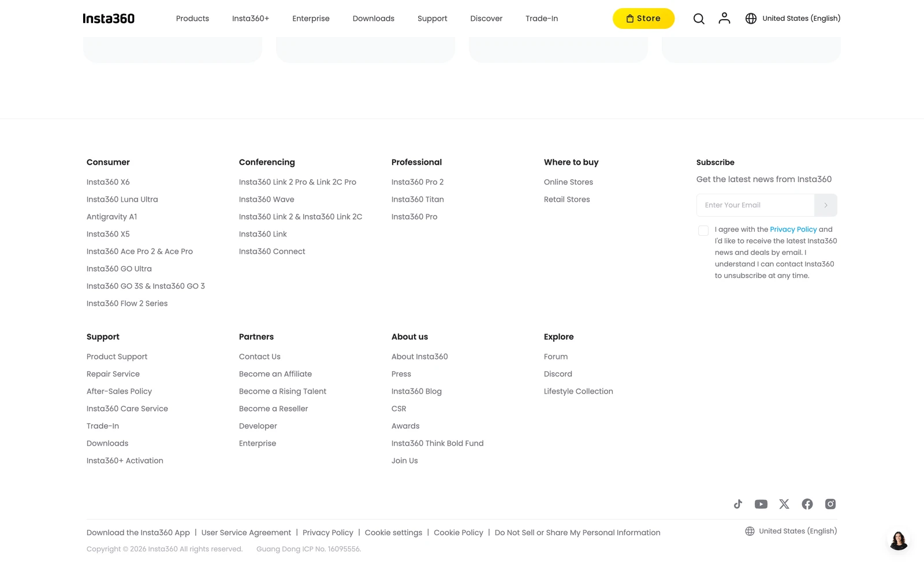Open Insta360 Think Bold Fund link
This screenshot has width=924, height=578.
(438, 443)
